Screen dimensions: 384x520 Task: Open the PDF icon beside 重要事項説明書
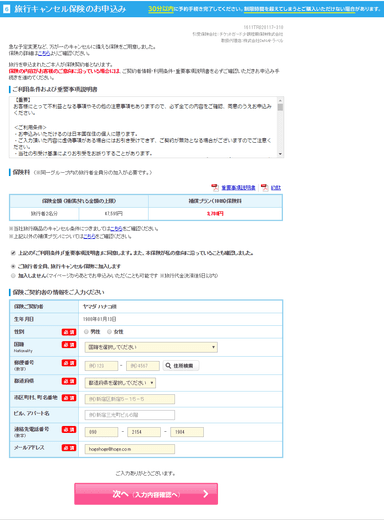tap(215, 188)
